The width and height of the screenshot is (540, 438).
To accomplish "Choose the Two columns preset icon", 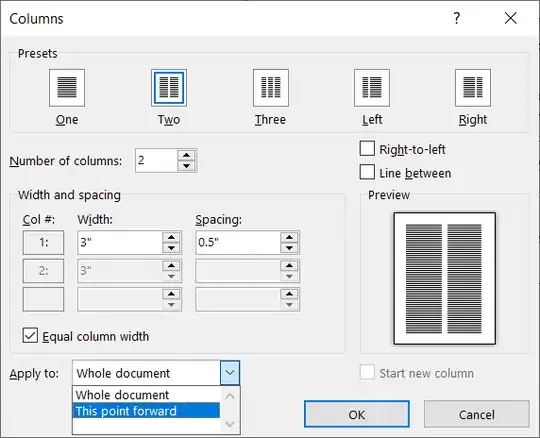I will [169, 88].
